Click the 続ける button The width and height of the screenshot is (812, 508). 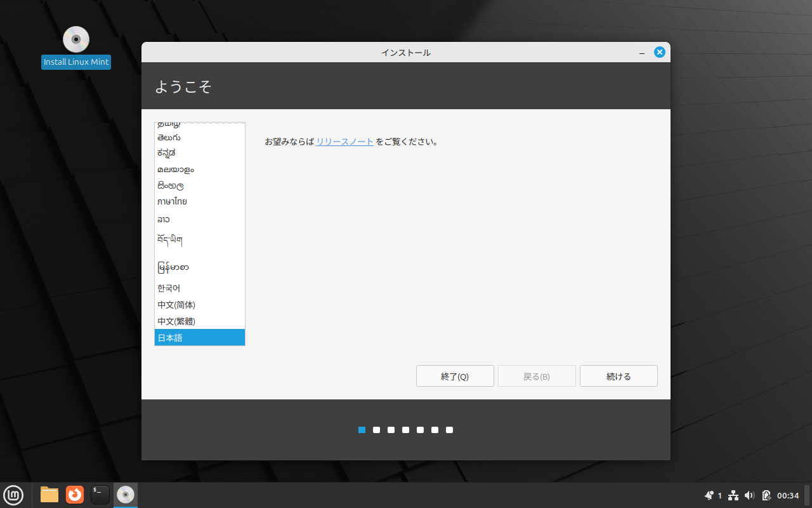point(619,376)
